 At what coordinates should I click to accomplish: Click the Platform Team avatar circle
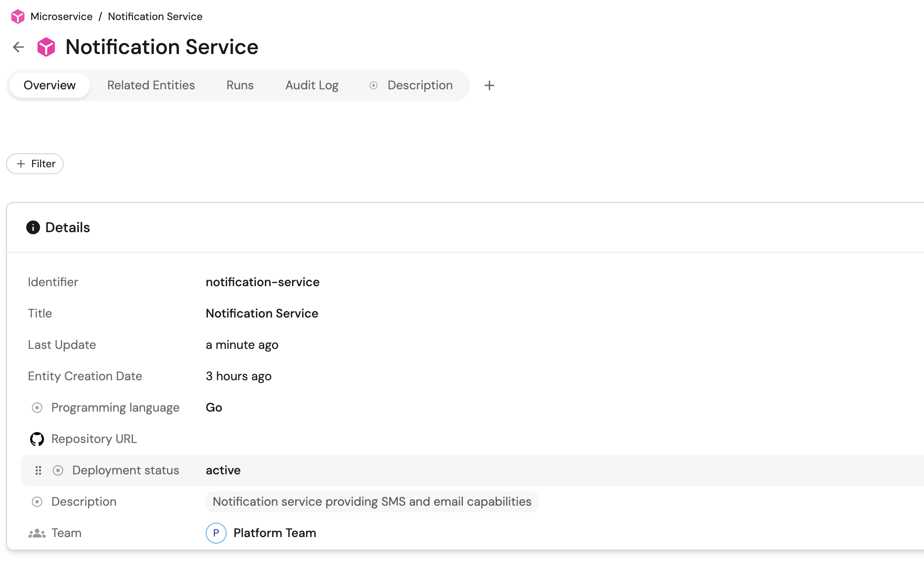click(216, 533)
